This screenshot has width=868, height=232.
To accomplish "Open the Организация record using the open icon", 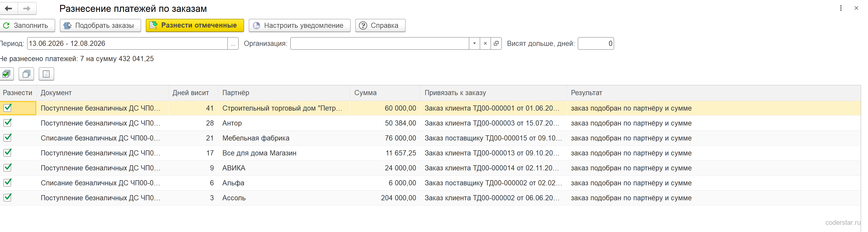I will pyautogui.click(x=496, y=44).
